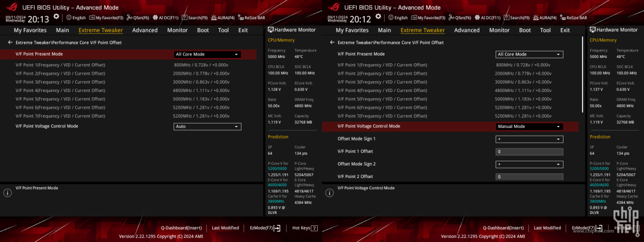
Task: Click Q-Dashboard(Insert) in right screen footer
Action: coord(503,228)
